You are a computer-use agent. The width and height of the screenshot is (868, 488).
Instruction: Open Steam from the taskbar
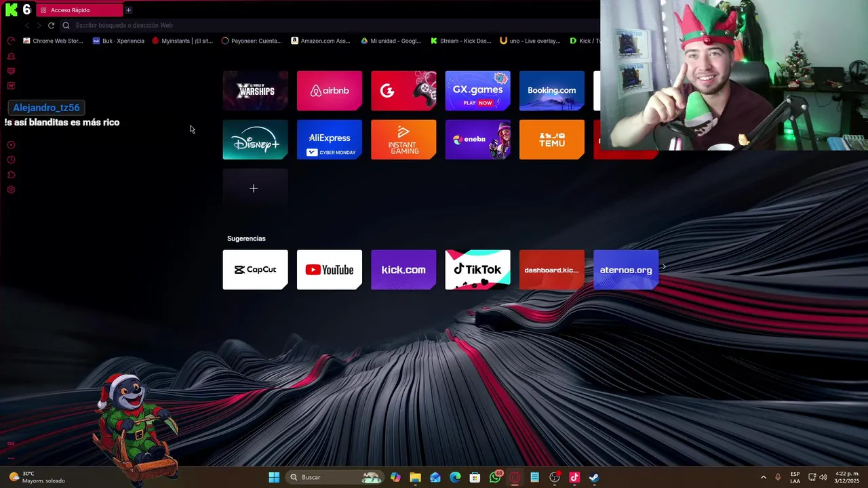coord(594,477)
